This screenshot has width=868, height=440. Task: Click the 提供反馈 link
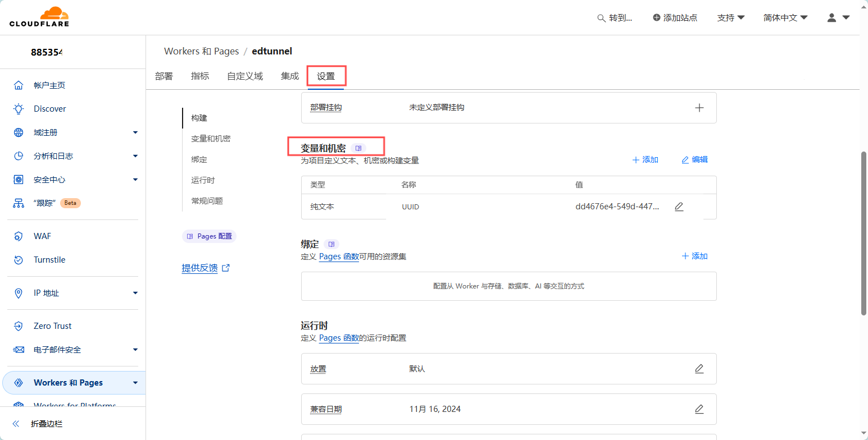tap(206, 268)
